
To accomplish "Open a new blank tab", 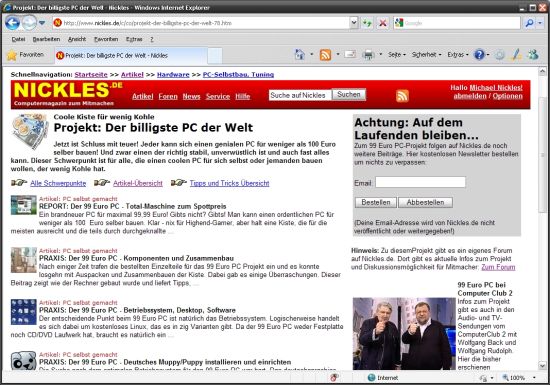I will click(215, 55).
